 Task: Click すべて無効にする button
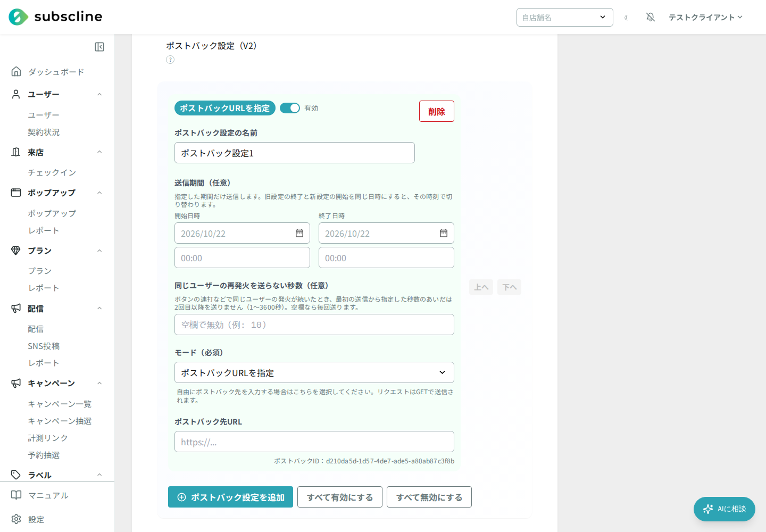point(429,497)
